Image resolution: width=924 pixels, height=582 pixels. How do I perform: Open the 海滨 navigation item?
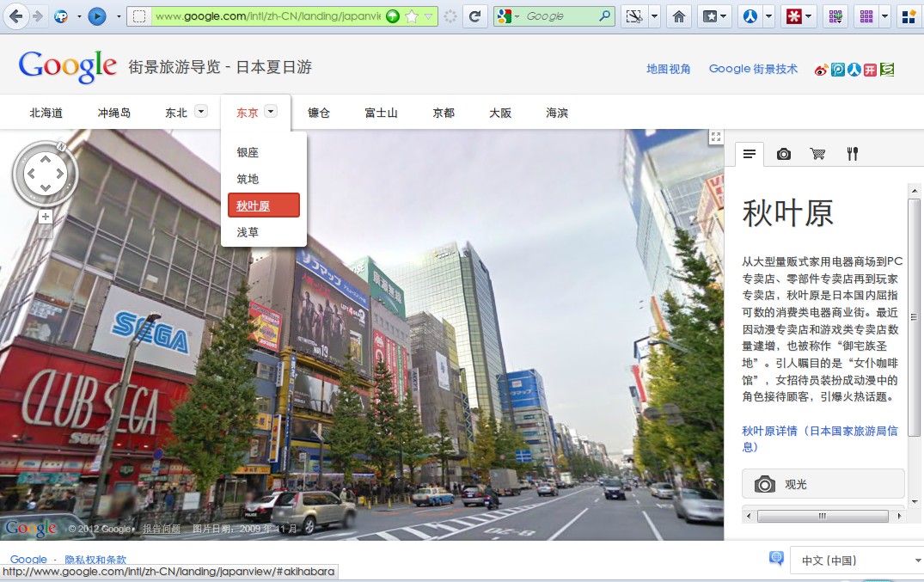(557, 113)
